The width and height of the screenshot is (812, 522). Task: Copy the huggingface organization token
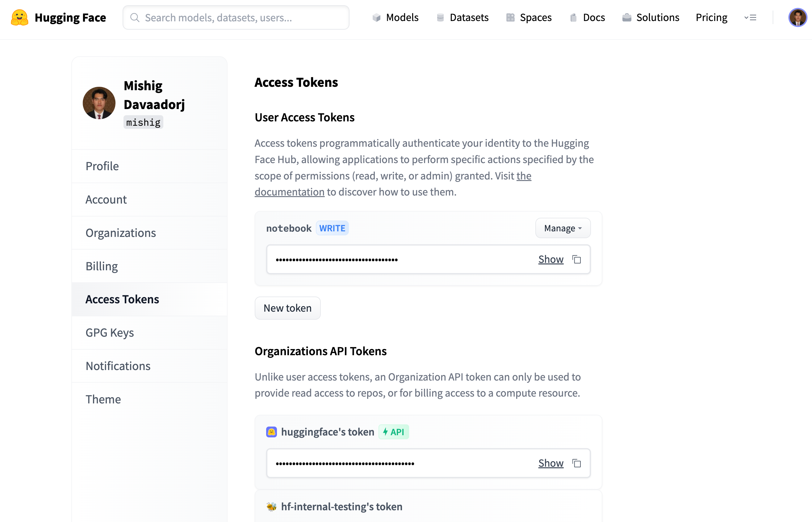[x=576, y=463]
